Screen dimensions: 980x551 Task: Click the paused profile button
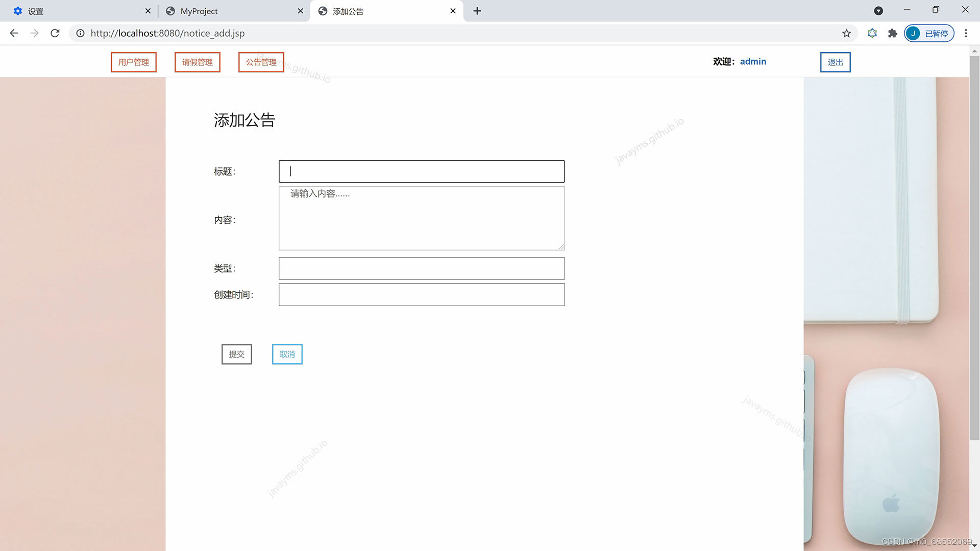tap(929, 33)
